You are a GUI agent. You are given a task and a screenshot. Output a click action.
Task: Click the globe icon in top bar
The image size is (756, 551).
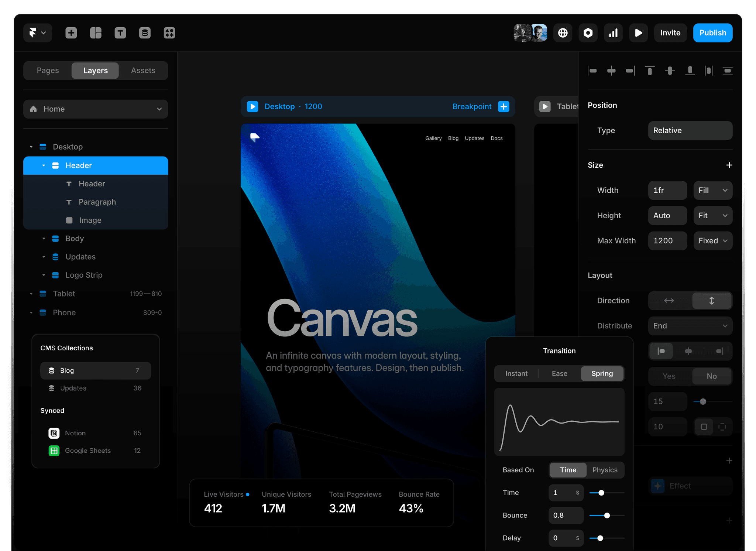click(563, 33)
